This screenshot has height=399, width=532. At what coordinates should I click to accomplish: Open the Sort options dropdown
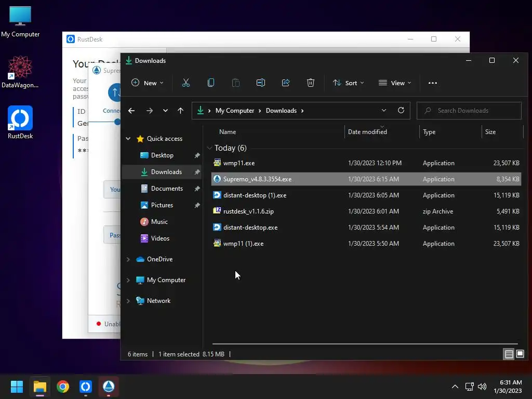coord(348,83)
